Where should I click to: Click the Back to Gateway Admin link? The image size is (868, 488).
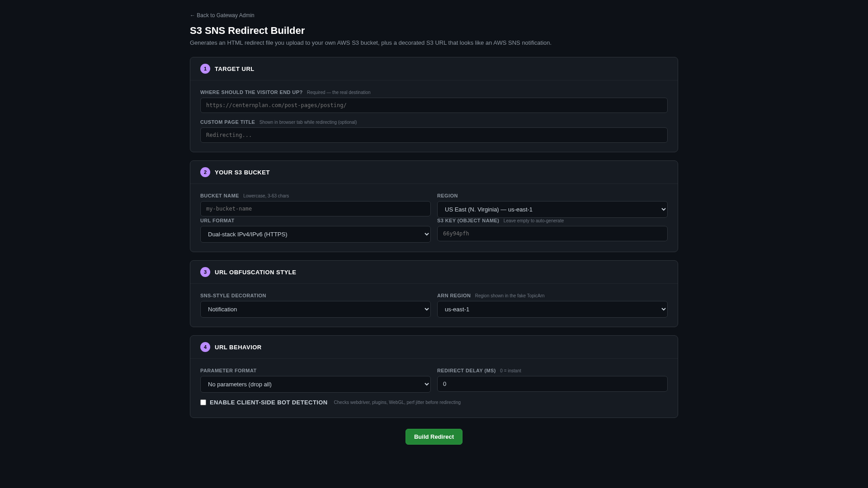(x=222, y=15)
